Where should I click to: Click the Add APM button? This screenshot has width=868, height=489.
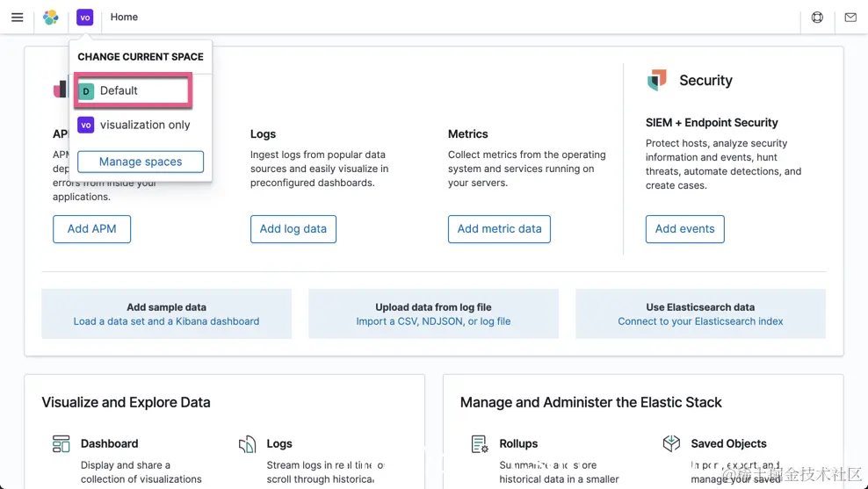point(92,229)
